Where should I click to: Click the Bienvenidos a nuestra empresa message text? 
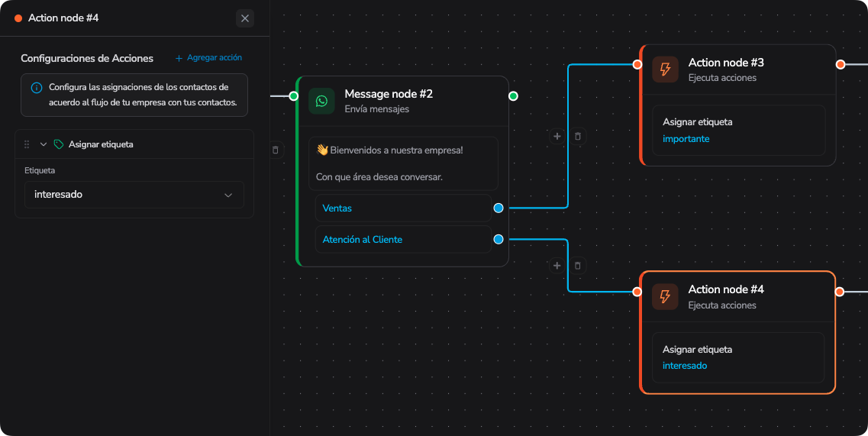(x=396, y=150)
